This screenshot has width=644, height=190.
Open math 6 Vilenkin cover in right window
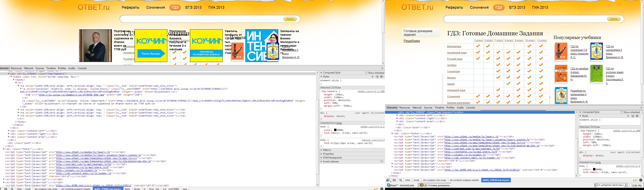596,52
